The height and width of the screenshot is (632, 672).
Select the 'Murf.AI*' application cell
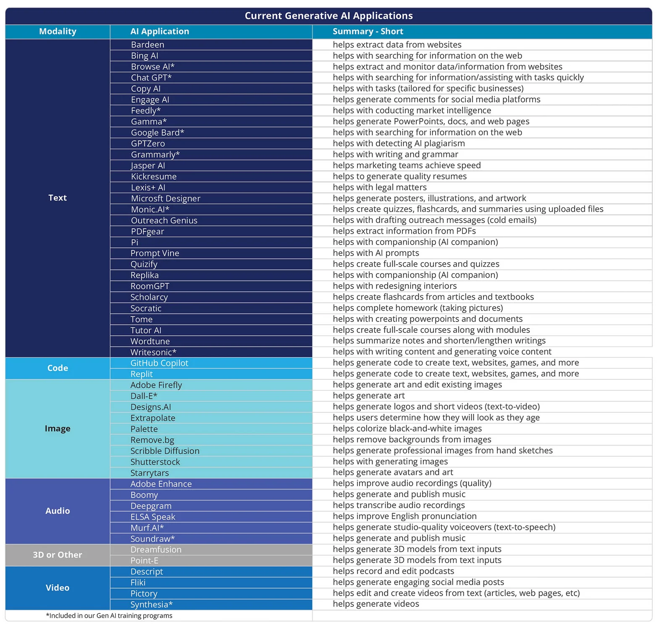click(211, 527)
